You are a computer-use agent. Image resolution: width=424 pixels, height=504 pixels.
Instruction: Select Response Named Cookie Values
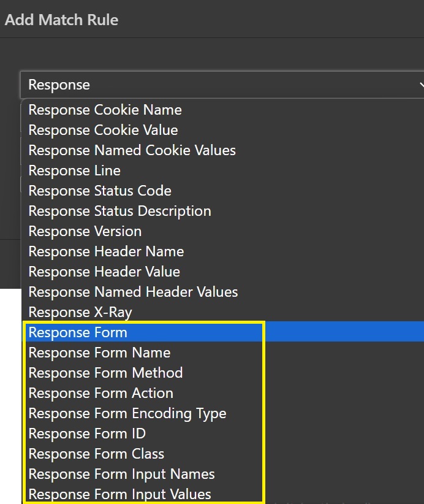(x=132, y=151)
